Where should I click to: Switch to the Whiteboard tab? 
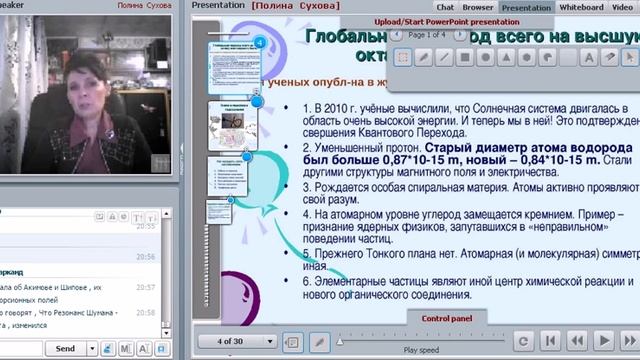click(x=581, y=7)
